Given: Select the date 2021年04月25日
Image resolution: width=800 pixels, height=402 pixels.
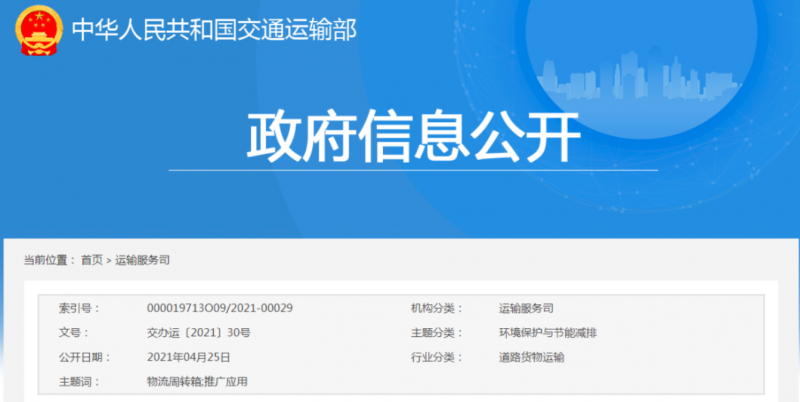Looking at the screenshot, I should tap(188, 357).
